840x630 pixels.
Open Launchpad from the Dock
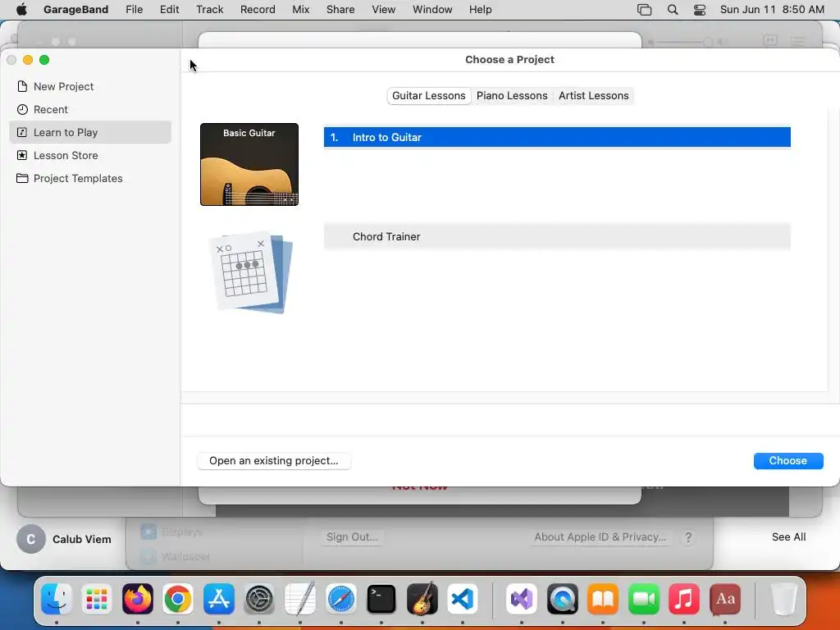click(97, 599)
